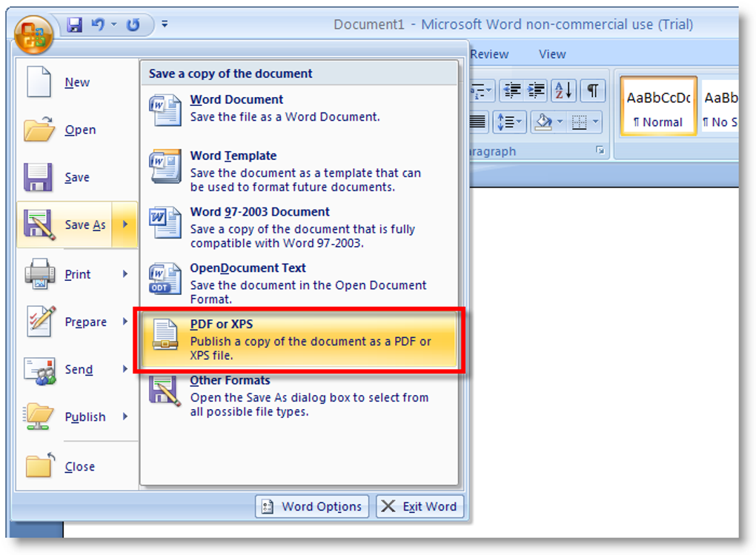Click the Redo icon in Quick Access Toolbar
The width and height of the screenshot is (756, 555).
[x=133, y=24]
